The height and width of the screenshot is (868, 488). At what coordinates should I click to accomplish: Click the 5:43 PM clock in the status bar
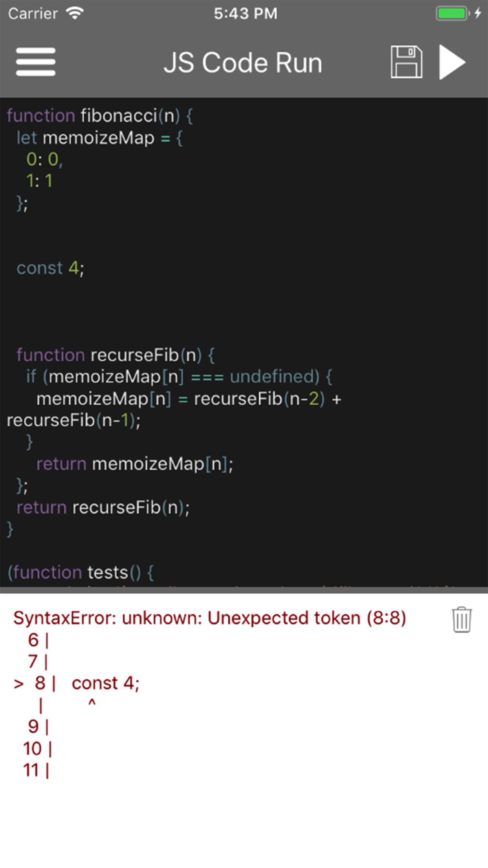click(x=245, y=14)
